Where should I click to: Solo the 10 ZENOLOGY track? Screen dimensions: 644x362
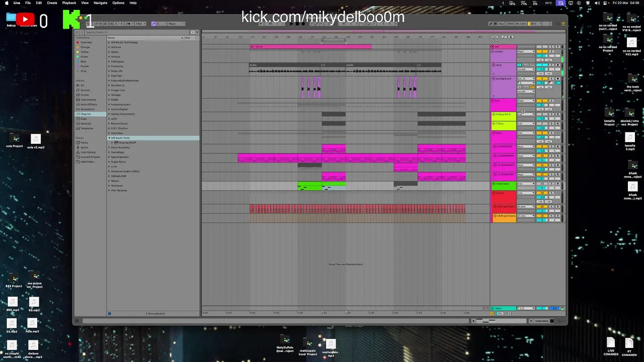point(551,156)
